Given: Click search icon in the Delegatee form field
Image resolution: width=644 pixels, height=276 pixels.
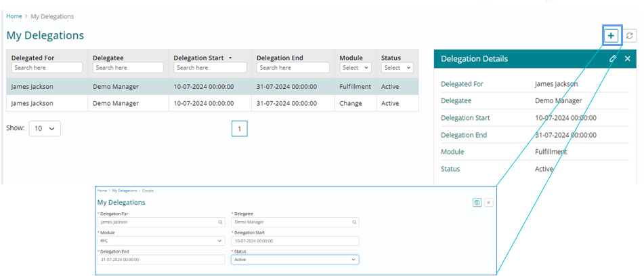Looking at the screenshot, I should coord(353,222).
